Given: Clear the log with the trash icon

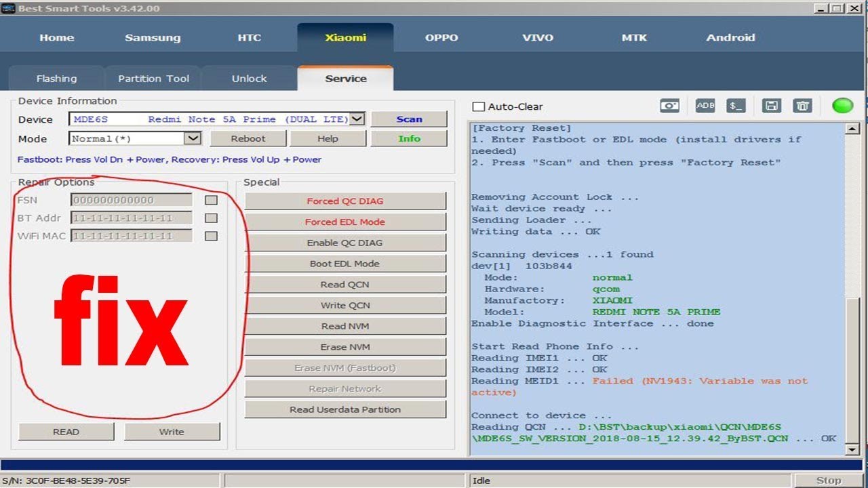Looking at the screenshot, I should click(802, 106).
